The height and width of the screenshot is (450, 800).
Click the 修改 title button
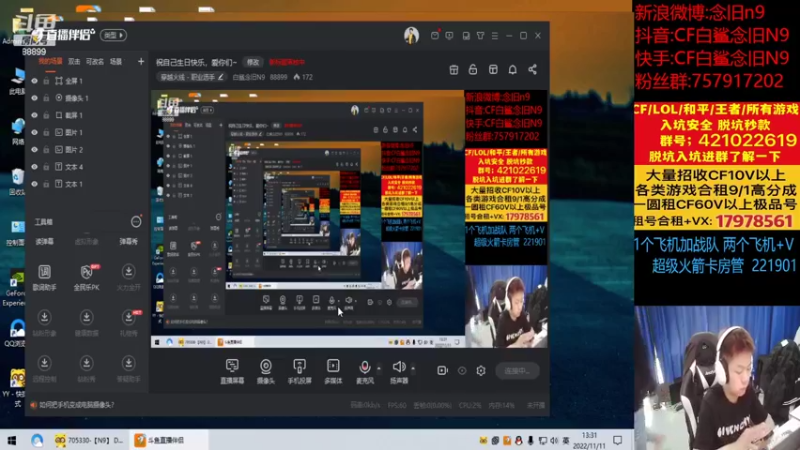(253, 62)
